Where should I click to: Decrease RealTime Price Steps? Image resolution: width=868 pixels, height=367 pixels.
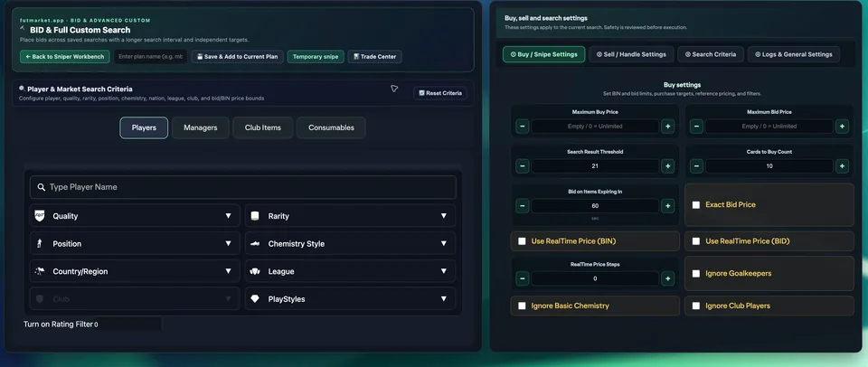(x=522, y=278)
